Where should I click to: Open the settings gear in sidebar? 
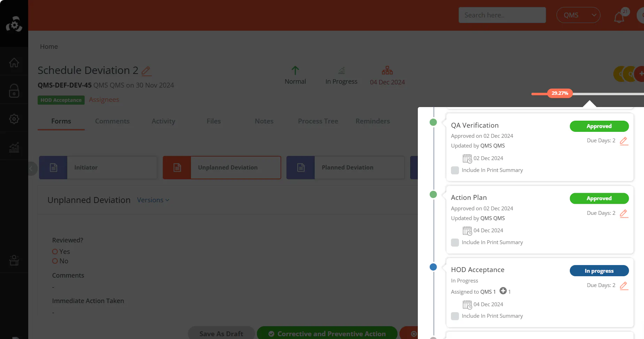(x=14, y=119)
